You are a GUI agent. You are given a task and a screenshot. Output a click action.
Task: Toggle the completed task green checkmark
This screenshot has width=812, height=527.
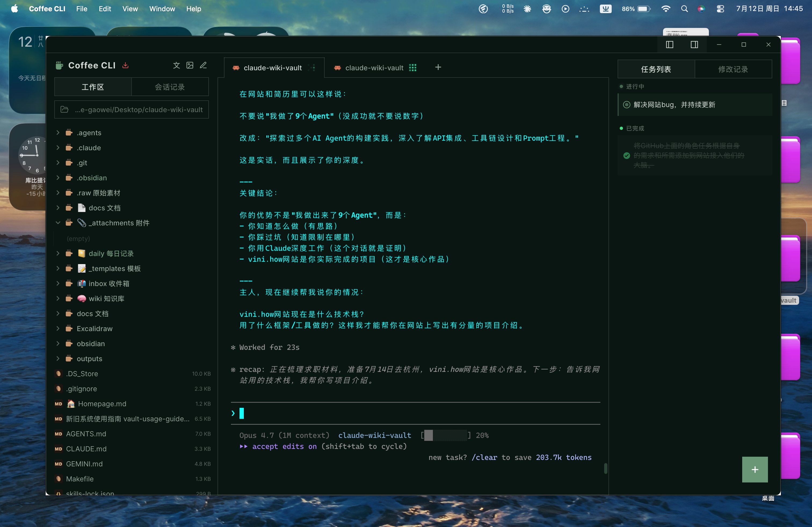(626, 155)
